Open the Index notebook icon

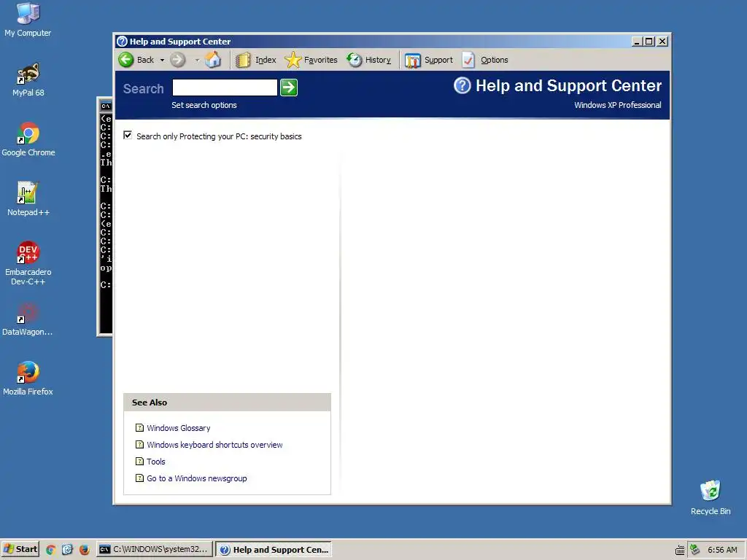point(243,60)
